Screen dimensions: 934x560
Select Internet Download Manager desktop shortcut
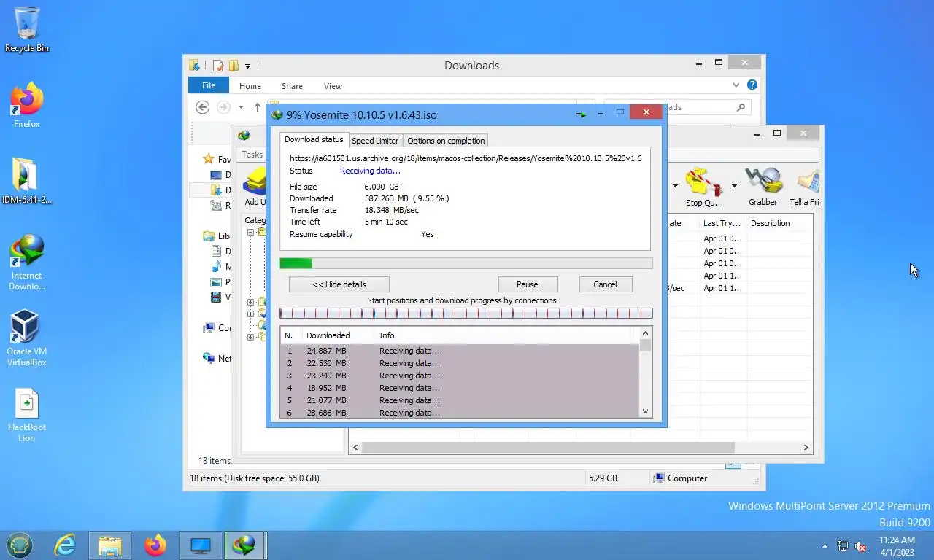point(27,262)
